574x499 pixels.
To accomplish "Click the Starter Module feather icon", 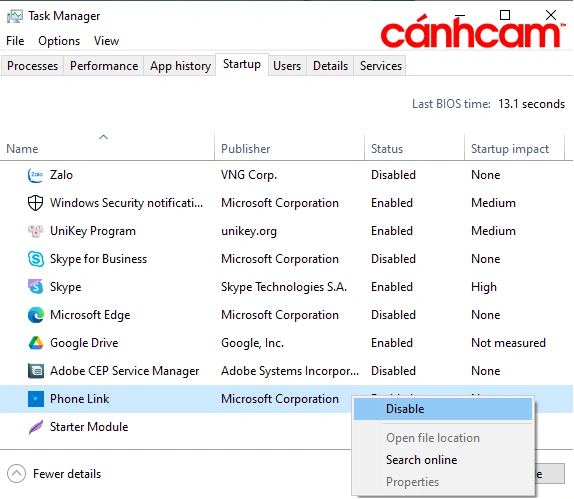I will (x=36, y=427).
